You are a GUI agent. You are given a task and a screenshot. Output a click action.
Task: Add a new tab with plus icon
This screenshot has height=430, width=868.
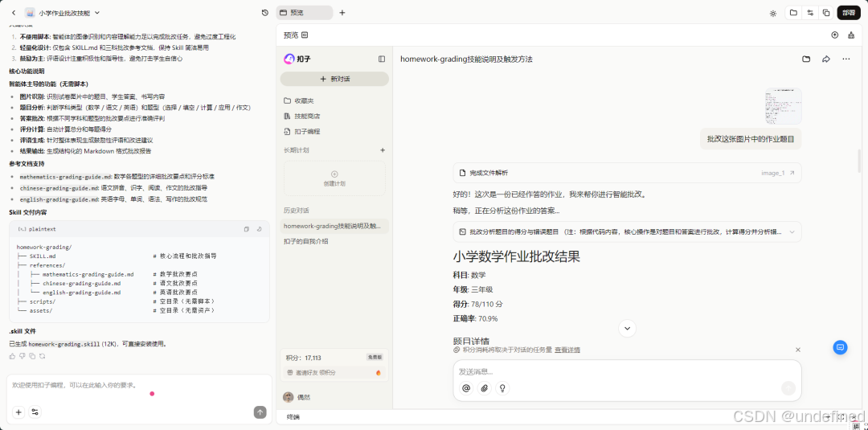pyautogui.click(x=342, y=13)
